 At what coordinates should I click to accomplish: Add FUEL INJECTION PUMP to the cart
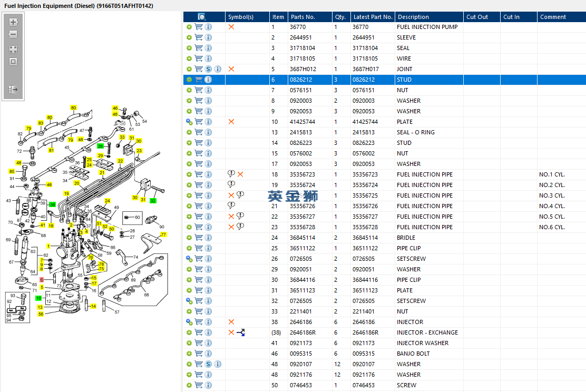[199, 27]
